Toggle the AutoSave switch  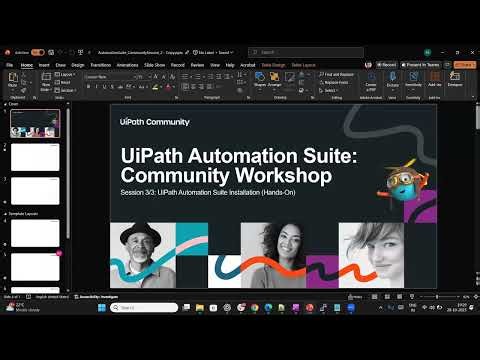[37, 52]
